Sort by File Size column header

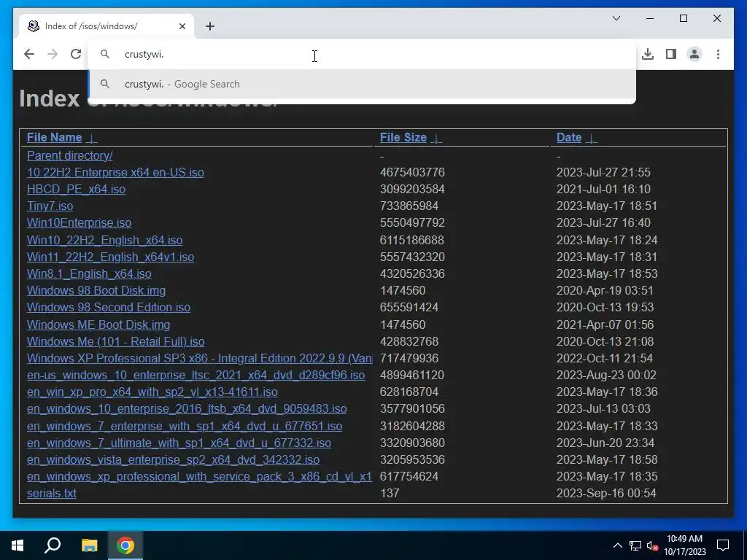click(x=403, y=138)
